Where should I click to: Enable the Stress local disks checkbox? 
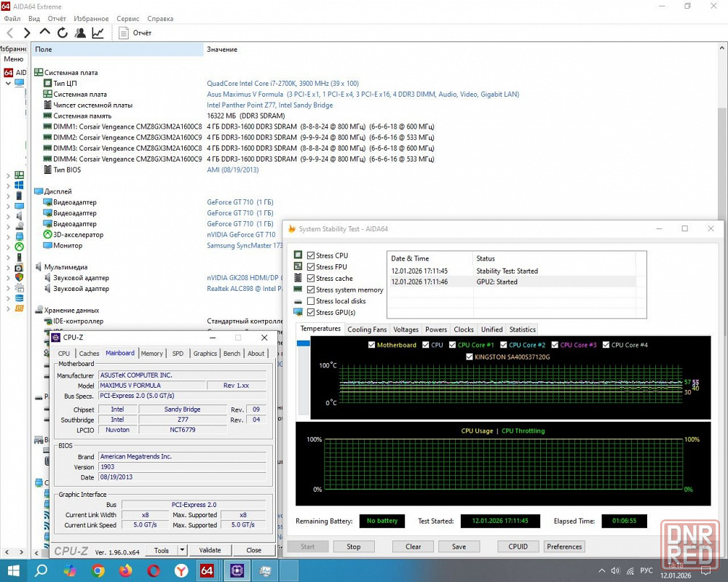click(311, 301)
